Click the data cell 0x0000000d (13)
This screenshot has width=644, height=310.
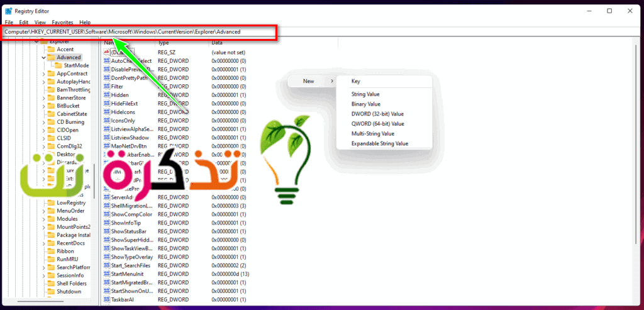click(230, 274)
